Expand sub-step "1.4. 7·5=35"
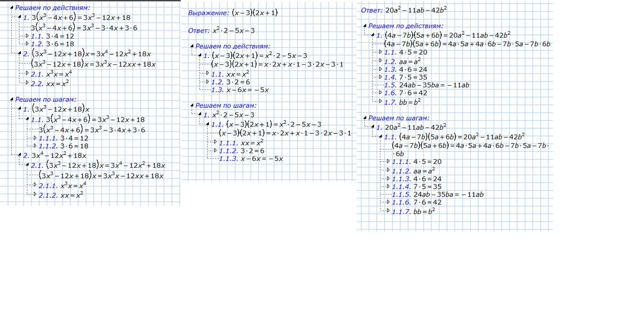Image resolution: width=644 pixels, height=320 pixels. (381, 78)
